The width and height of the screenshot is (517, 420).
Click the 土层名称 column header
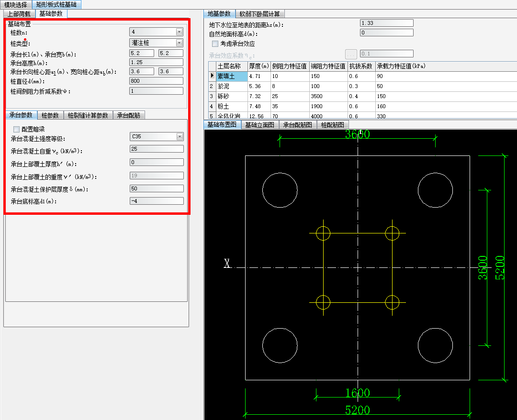pos(232,66)
